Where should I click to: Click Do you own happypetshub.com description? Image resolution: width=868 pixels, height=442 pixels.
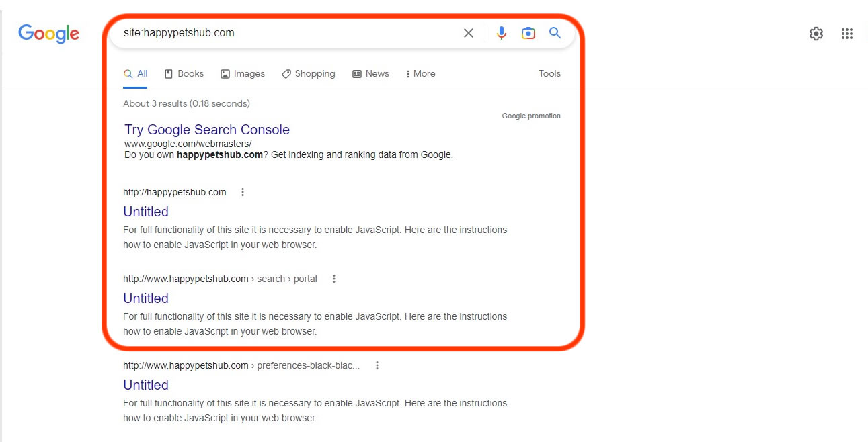[289, 154]
